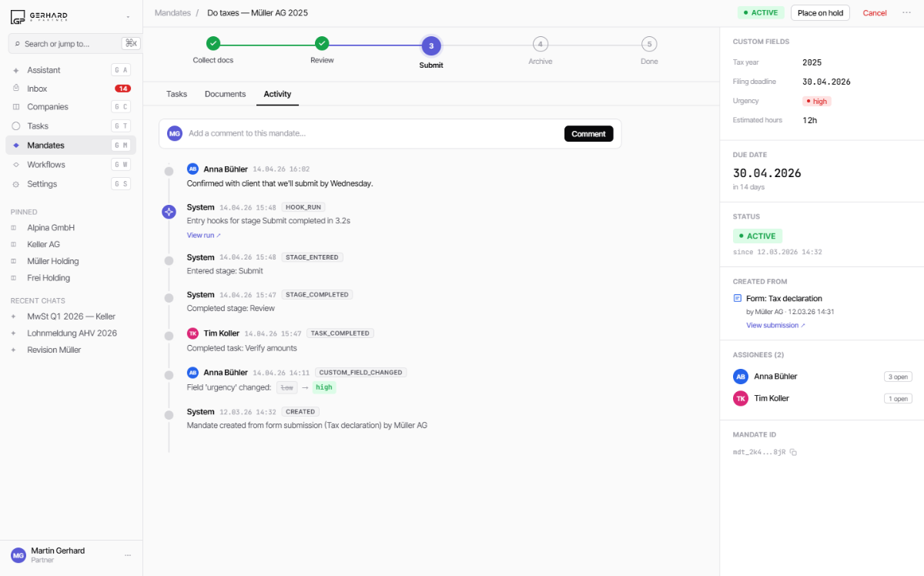Switch to the Documents tab
Screen dimensions: 924x576
[225, 94]
